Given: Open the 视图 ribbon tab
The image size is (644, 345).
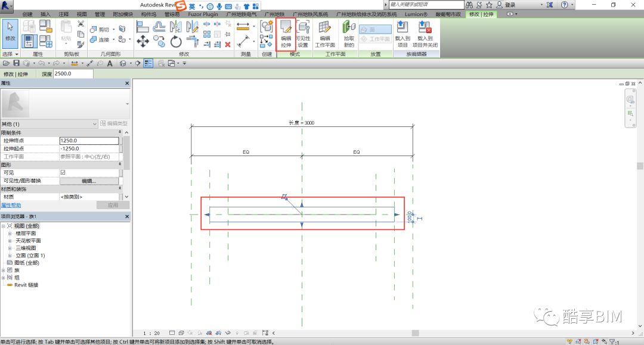Looking at the screenshot, I should [82, 14].
